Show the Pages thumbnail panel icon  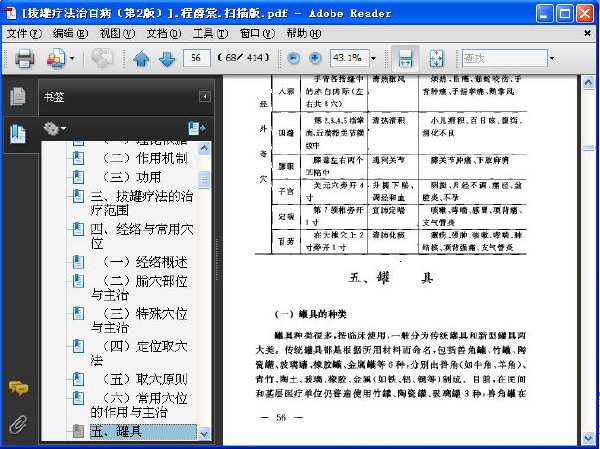(18, 96)
